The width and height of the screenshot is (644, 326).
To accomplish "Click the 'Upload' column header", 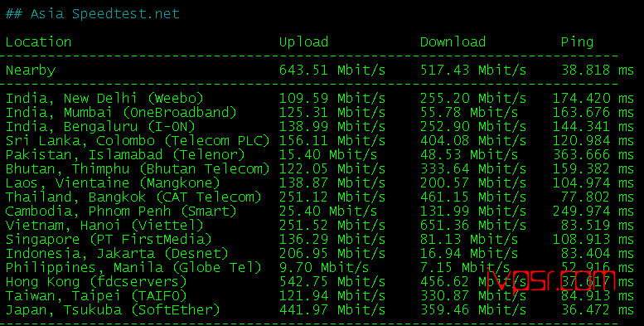I will point(303,42).
